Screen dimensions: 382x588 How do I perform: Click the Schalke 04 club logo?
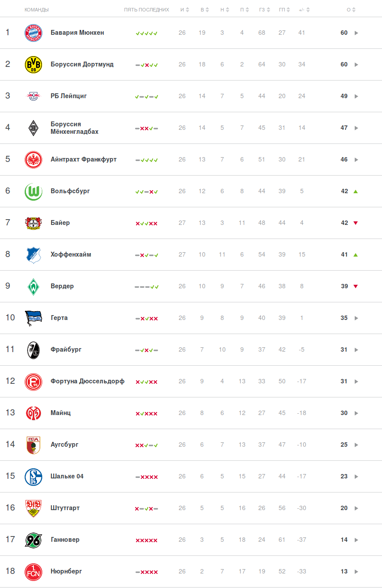(33, 477)
